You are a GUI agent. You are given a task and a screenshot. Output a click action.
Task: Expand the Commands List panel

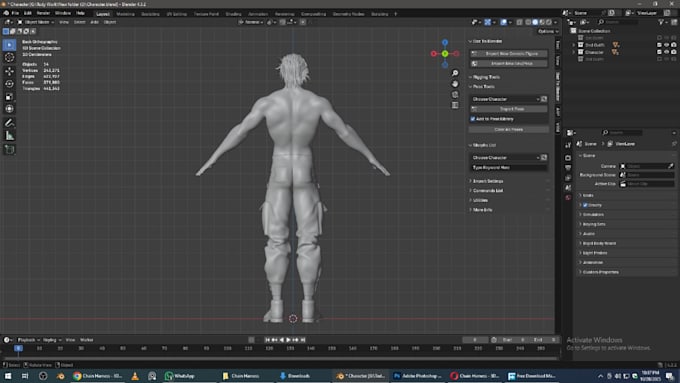(x=488, y=190)
